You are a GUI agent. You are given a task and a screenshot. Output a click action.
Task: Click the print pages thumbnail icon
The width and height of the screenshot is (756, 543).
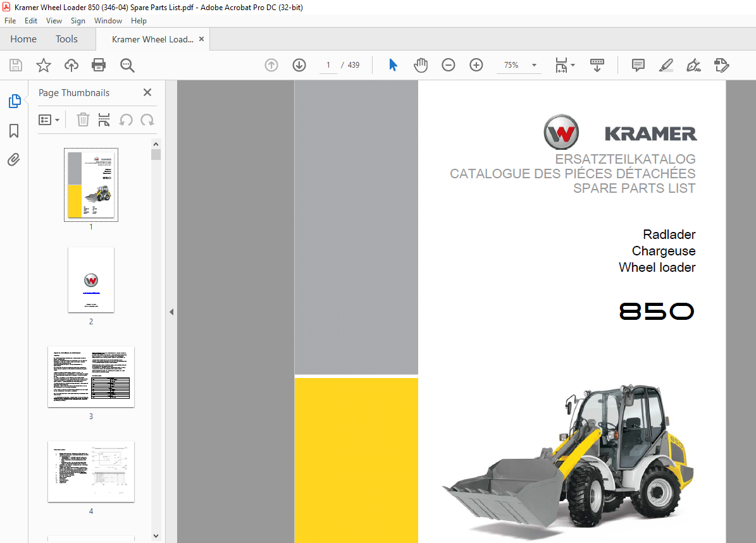click(104, 119)
